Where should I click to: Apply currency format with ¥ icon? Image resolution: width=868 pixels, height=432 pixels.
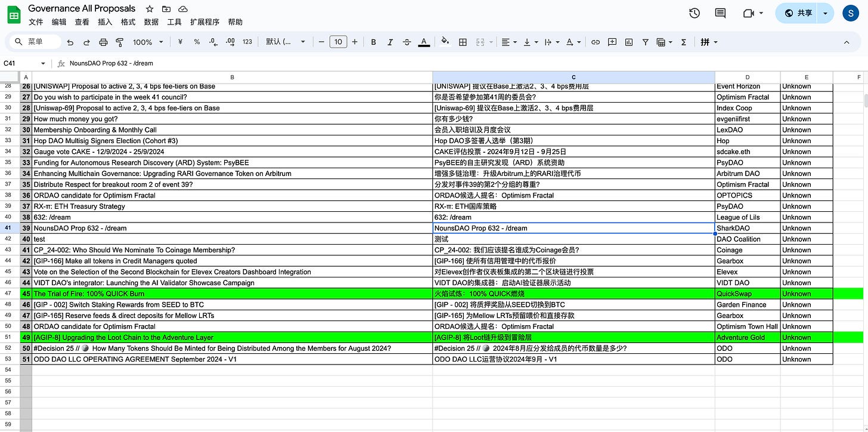(180, 42)
